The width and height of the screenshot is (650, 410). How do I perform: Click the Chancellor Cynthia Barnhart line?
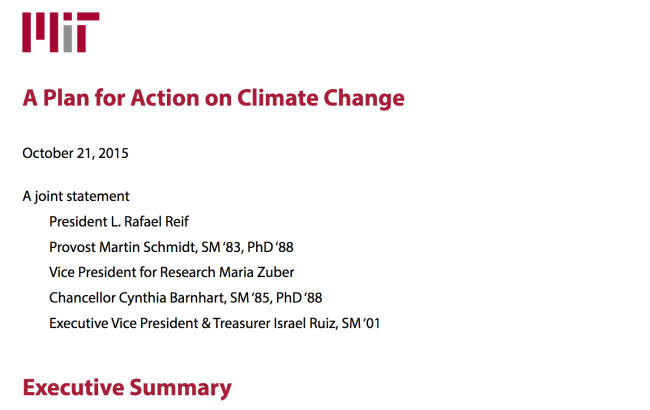coord(186,298)
